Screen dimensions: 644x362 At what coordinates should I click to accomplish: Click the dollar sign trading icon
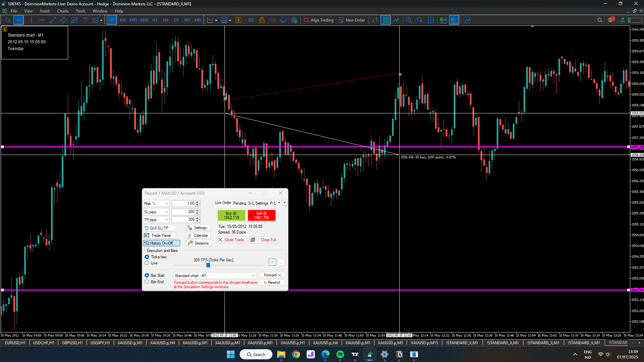pos(239,20)
